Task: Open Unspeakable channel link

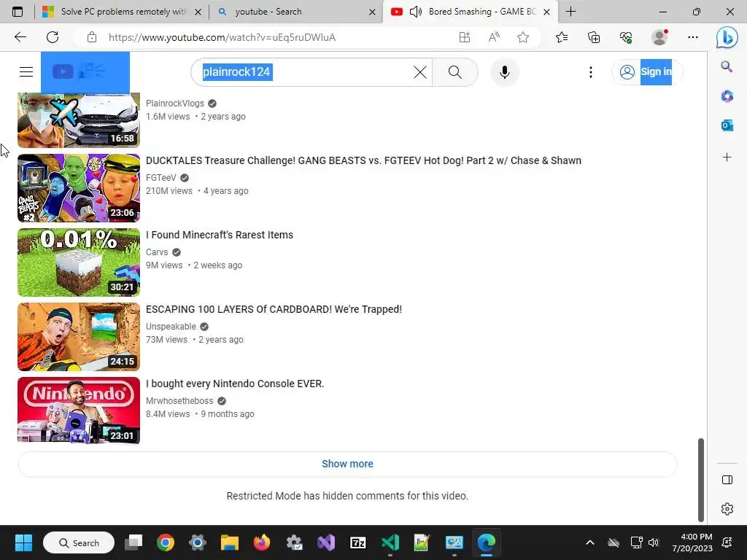Action: 171,326
